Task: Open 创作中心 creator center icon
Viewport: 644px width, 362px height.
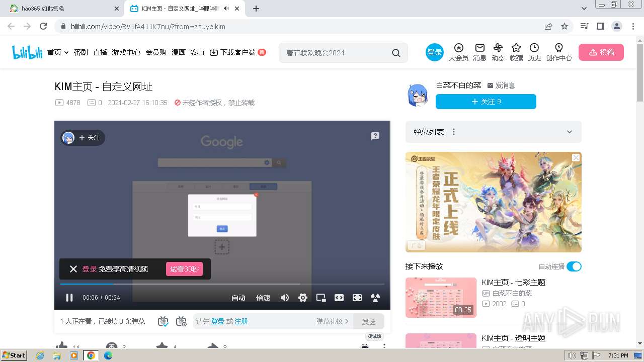Action: [559, 52]
